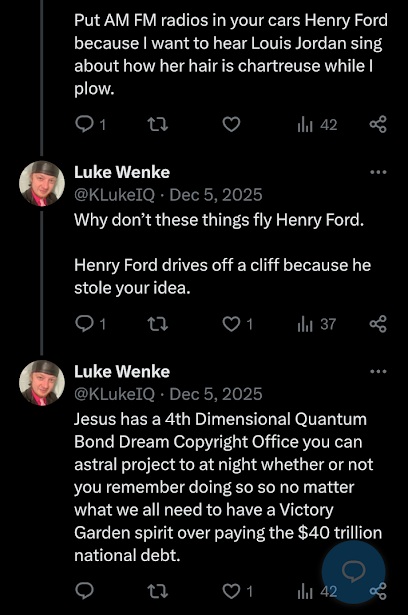Like the 'stole your idea' tweet

237,324
